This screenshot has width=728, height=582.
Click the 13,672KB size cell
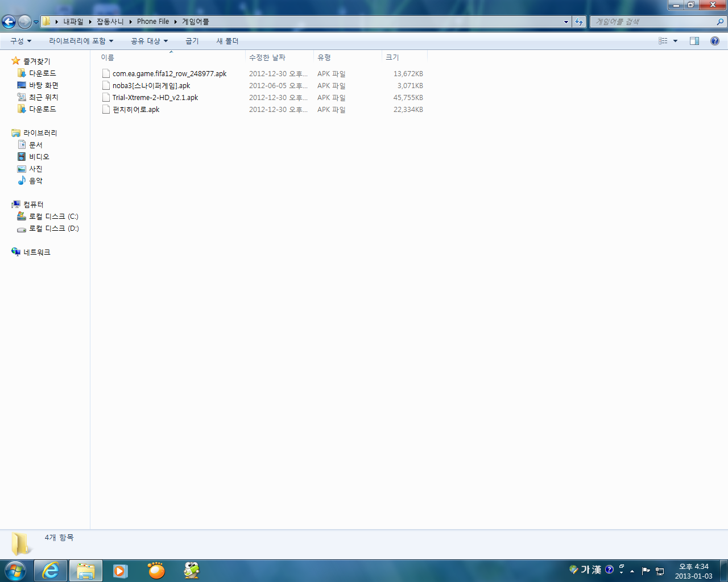tap(408, 73)
